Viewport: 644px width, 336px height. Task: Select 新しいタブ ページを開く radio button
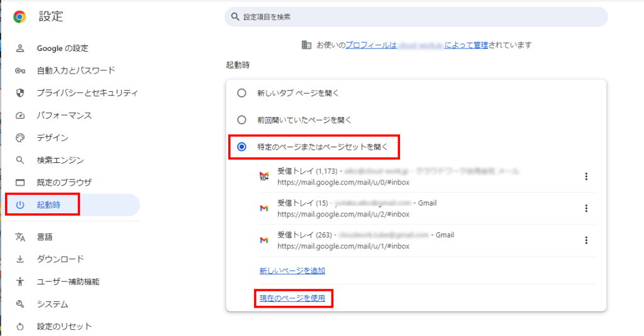[x=241, y=93]
